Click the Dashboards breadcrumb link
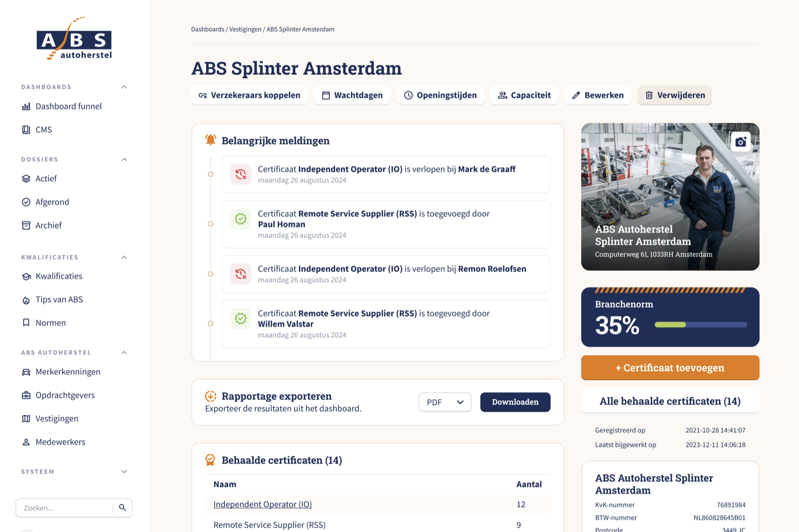 [208, 29]
